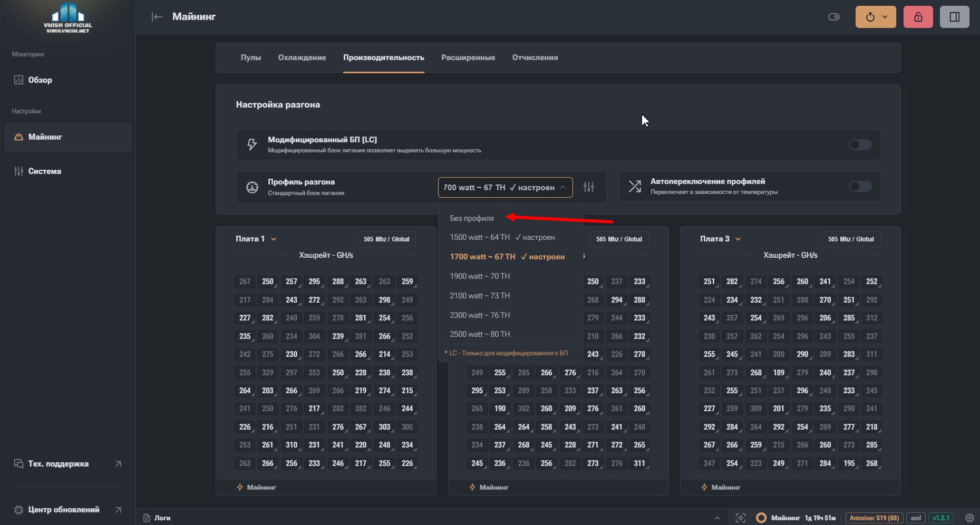980x525 pixels.
Task: Click the middle board's 505 Mhz / Global button
Action: point(619,239)
